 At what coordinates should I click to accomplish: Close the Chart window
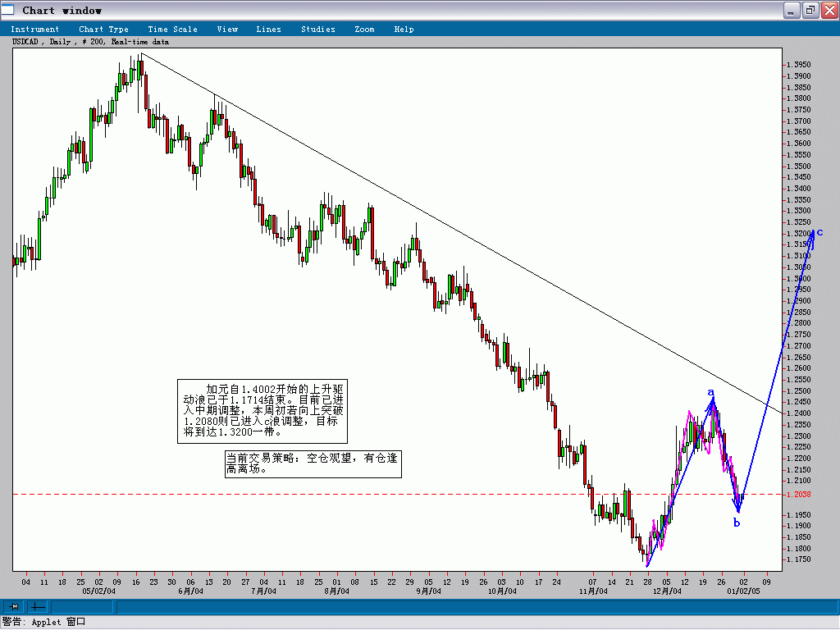click(830, 10)
